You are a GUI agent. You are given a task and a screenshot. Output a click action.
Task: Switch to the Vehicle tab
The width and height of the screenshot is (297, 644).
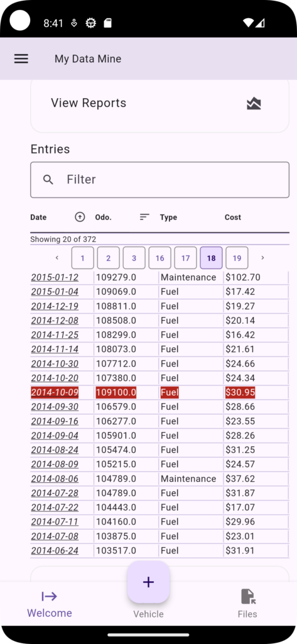(x=148, y=614)
